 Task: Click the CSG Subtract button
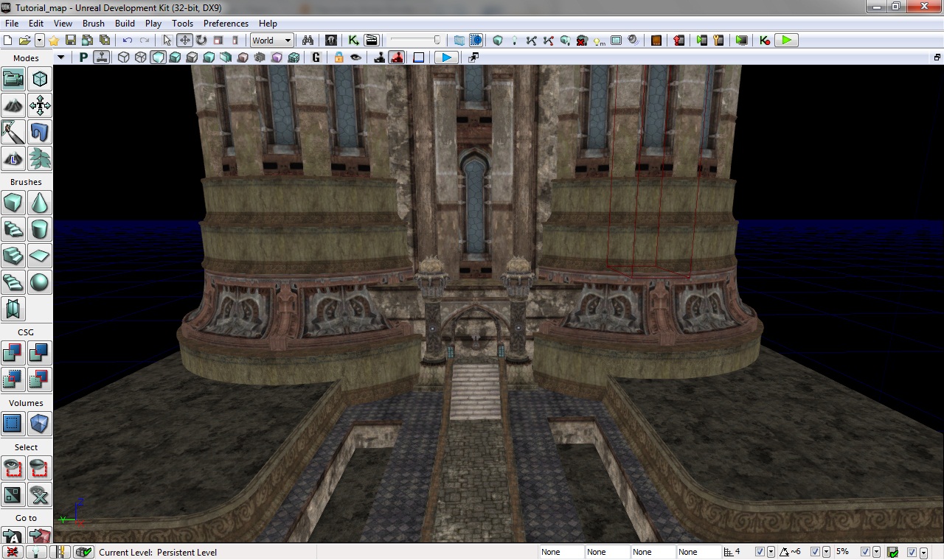click(40, 353)
